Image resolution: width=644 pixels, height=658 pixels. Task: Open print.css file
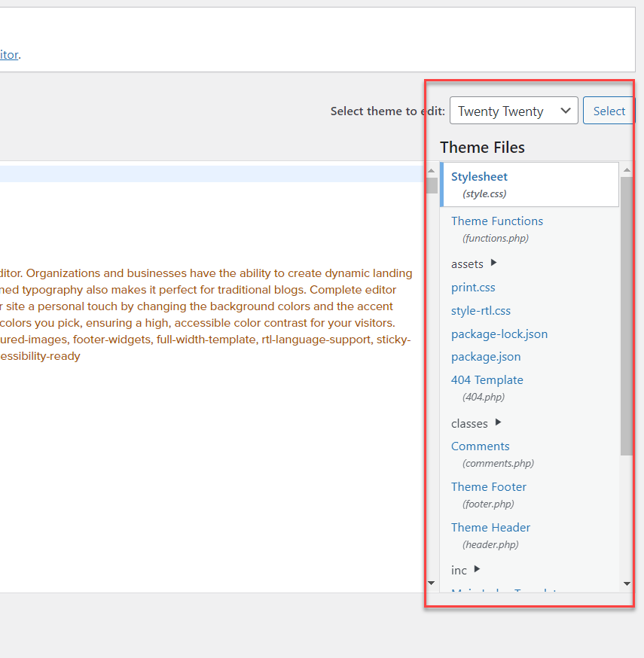click(x=473, y=288)
